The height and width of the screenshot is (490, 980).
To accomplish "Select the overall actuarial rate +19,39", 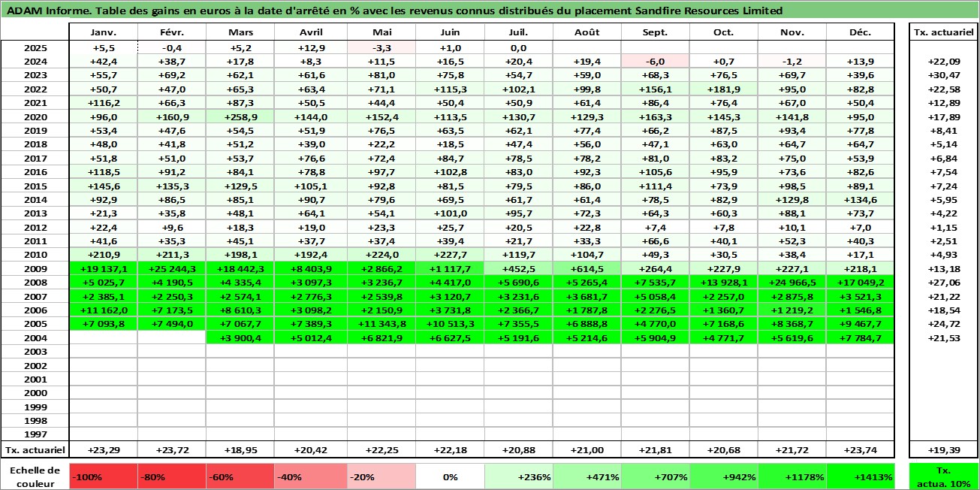I will pos(944,449).
